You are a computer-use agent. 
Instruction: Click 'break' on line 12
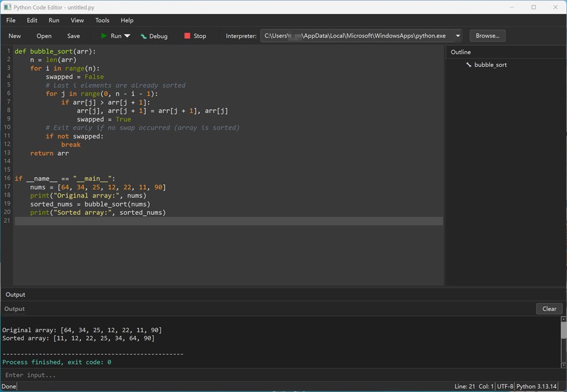[71, 144]
